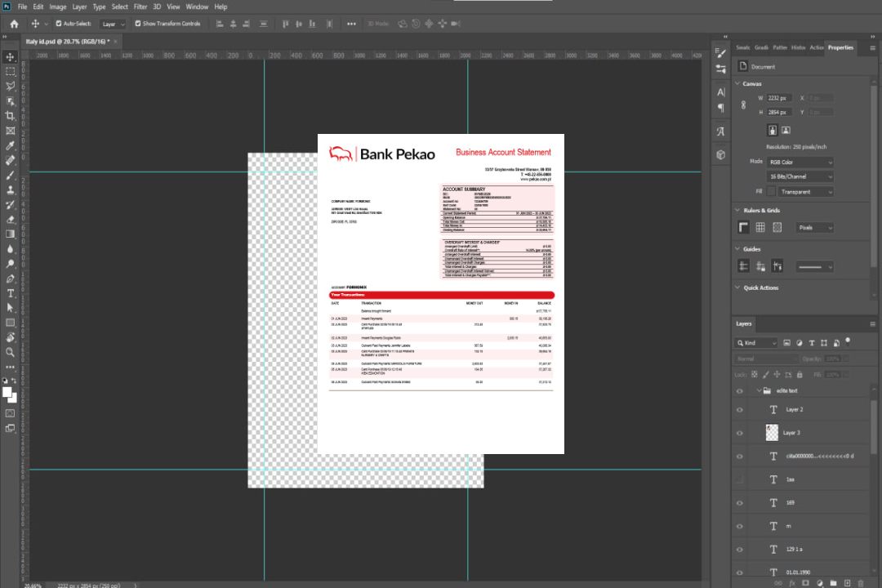Select the Move tool
The image size is (882, 588).
(10, 57)
